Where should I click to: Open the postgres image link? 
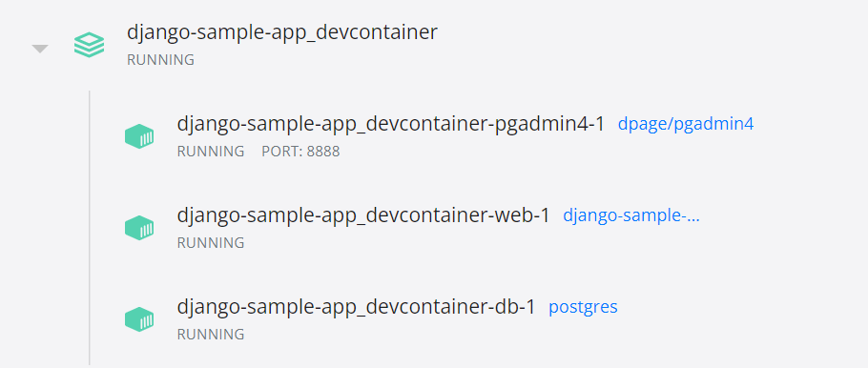click(583, 307)
